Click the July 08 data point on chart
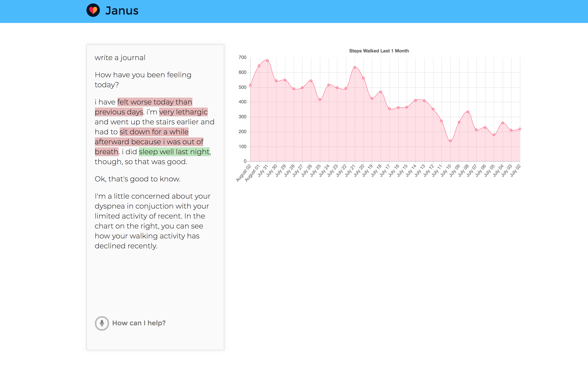Screen dimensions: 588x390 point(468,112)
